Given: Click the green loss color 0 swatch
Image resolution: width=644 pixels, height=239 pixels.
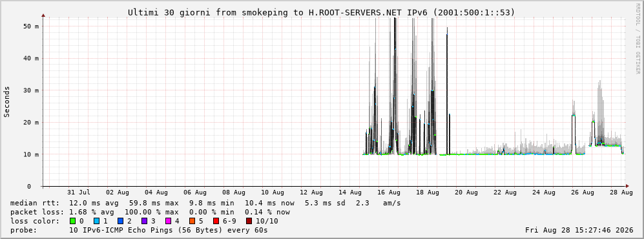Looking at the screenshot, I should (x=73, y=221).
